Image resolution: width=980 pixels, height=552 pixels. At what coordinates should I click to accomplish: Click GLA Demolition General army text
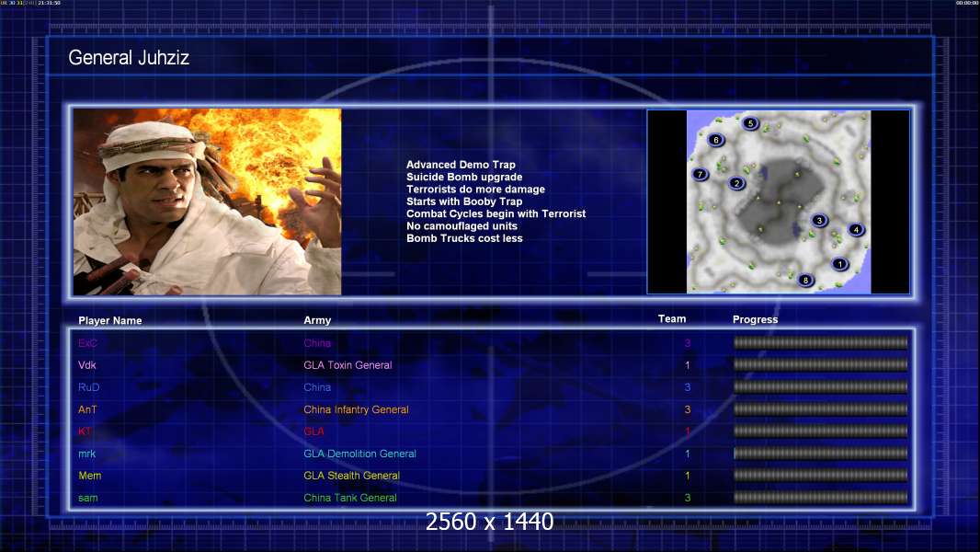pyautogui.click(x=360, y=454)
